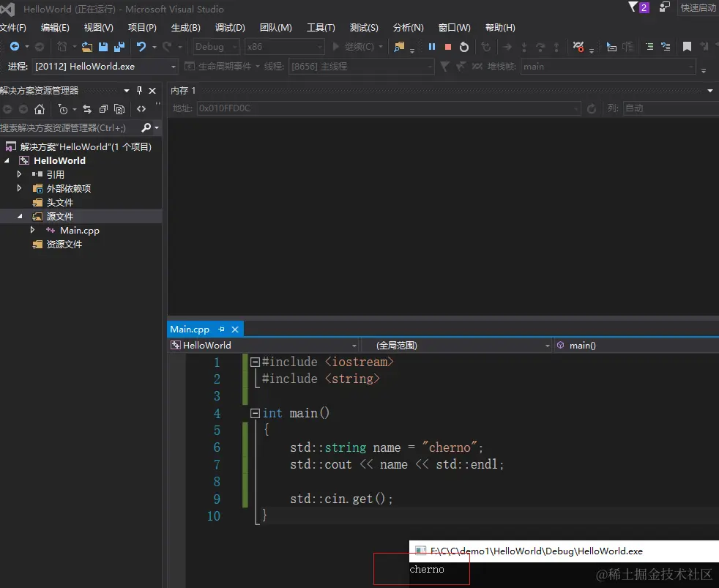
Task: Toggle auto-hide pin on Solution Explorer
Action: point(139,91)
